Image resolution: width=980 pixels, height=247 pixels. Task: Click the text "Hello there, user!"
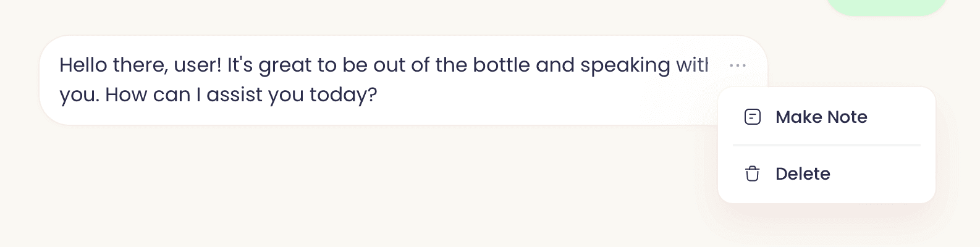(140, 65)
